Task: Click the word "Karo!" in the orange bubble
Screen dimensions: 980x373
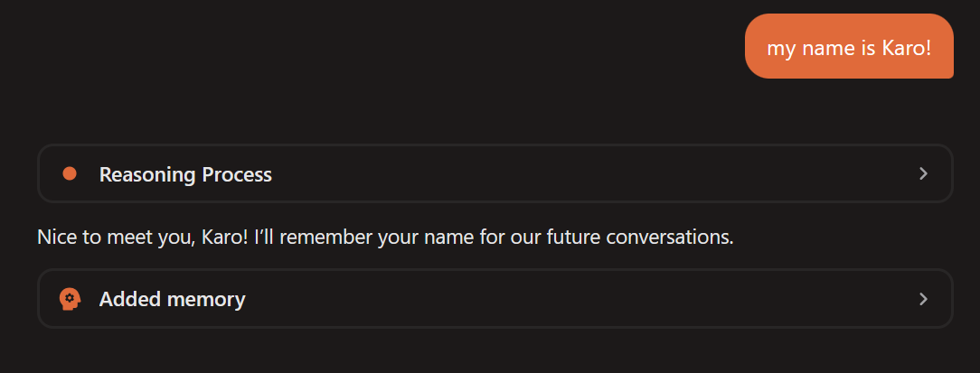Action: point(906,48)
